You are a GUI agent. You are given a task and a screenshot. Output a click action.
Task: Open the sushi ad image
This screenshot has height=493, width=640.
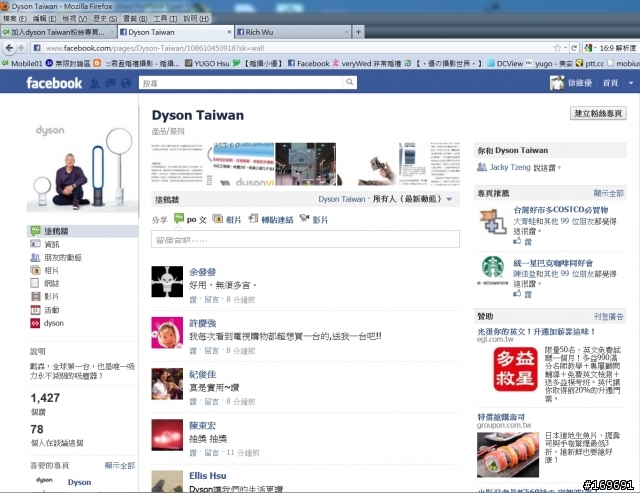[508, 455]
